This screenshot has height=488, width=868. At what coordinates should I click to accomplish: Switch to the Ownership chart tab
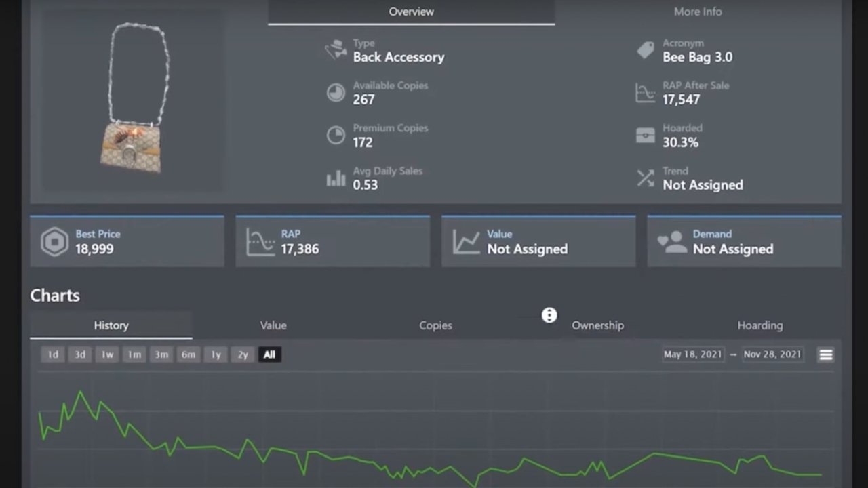pos(597,325)
